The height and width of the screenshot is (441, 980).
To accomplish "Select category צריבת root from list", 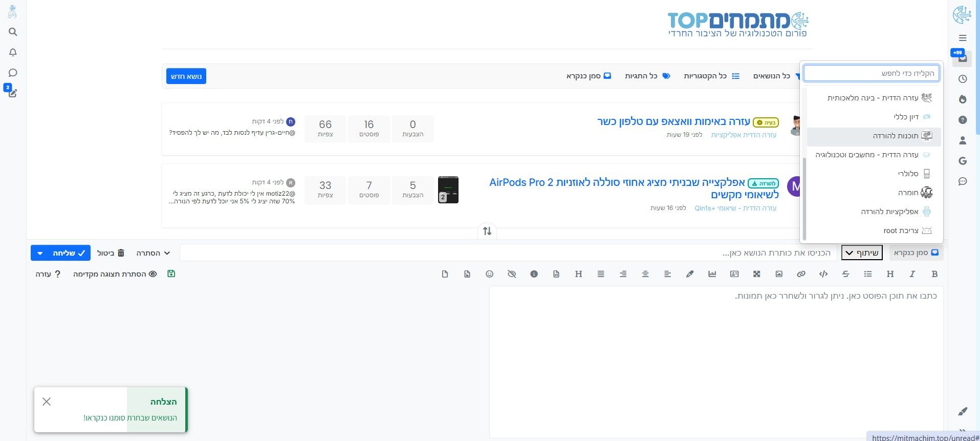I will (874, 230).
